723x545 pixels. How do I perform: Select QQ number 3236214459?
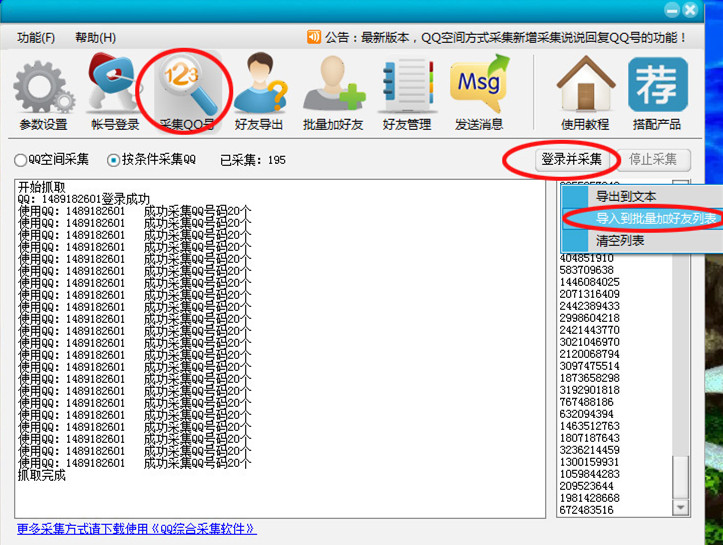(589, 450)
